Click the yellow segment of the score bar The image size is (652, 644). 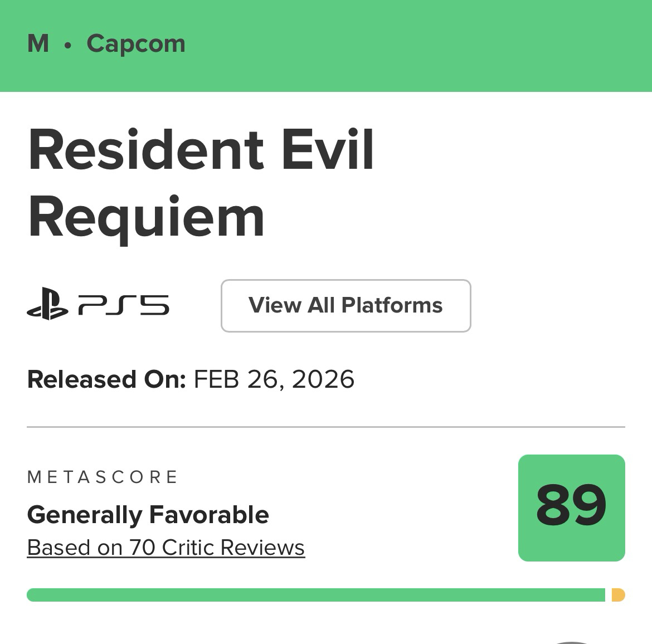(618, 595)
